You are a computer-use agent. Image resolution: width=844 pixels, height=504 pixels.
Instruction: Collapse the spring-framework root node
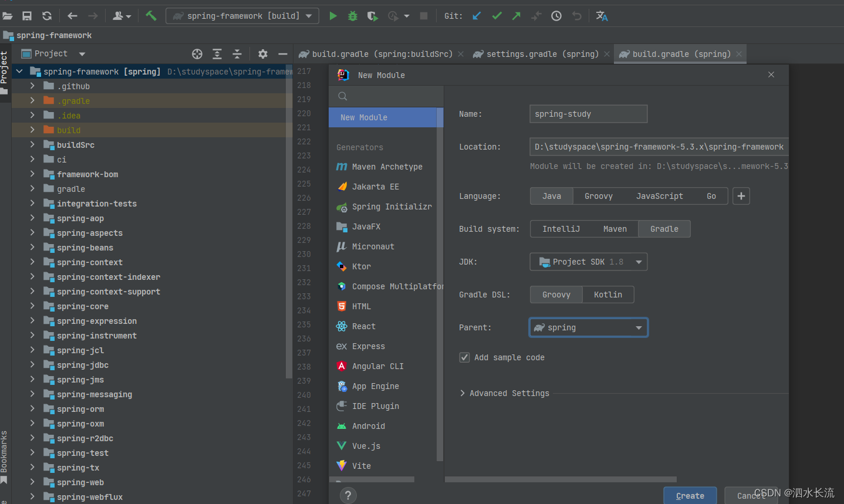19,71
